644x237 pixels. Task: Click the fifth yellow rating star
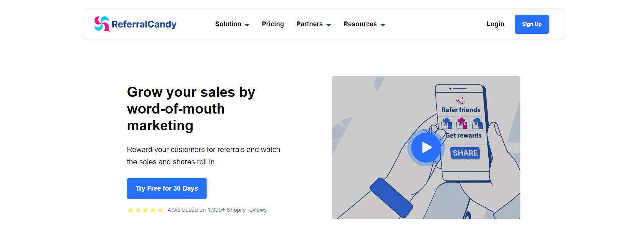pos(160,210)
